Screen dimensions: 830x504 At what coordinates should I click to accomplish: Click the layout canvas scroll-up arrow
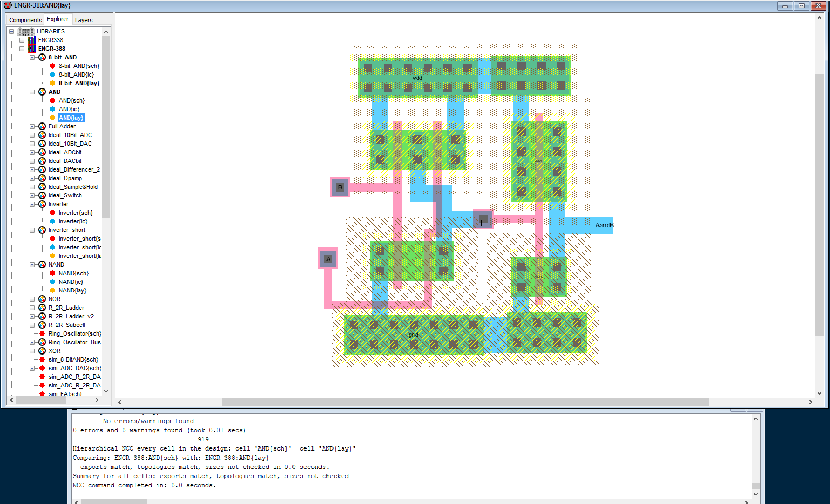pos(819,18)
